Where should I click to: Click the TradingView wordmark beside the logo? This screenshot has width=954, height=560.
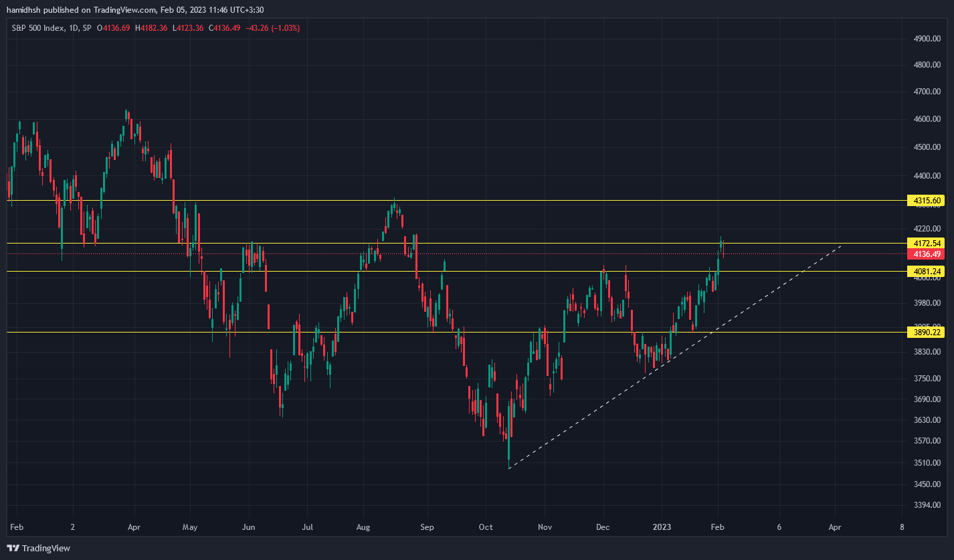(46, 549)
